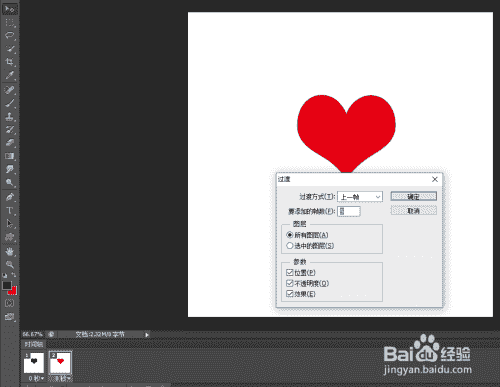Open frame 1 delay time dropdown

click(36, 378)
